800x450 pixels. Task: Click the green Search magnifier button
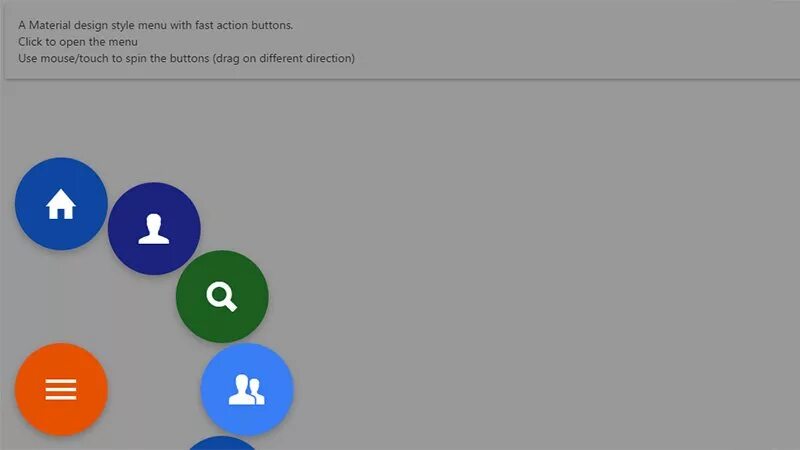222,296
